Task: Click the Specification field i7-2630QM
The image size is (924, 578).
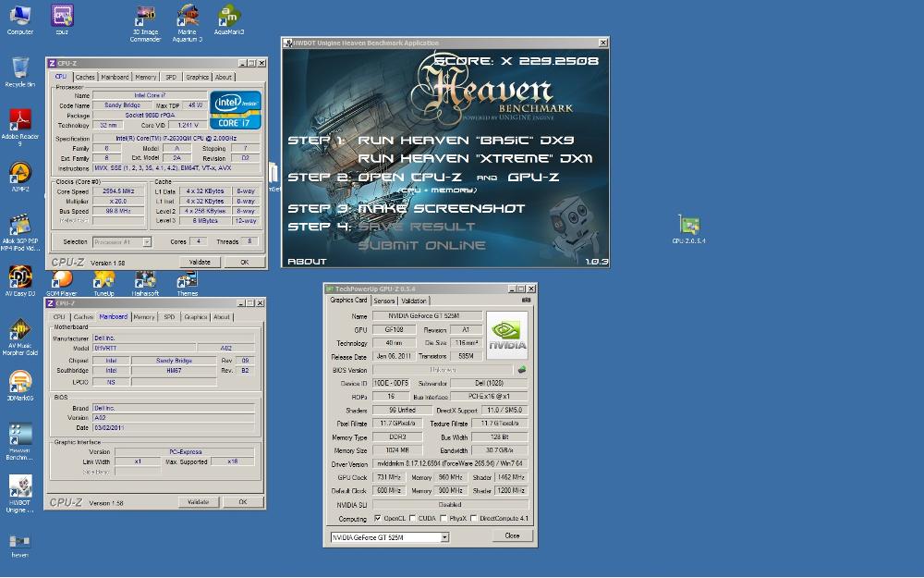Action: pos(176,139)
